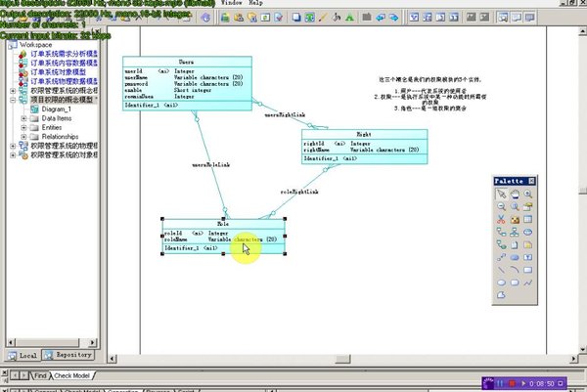
Task: Select 订单系统对象模型 in tree
Action: coord(59,72)
